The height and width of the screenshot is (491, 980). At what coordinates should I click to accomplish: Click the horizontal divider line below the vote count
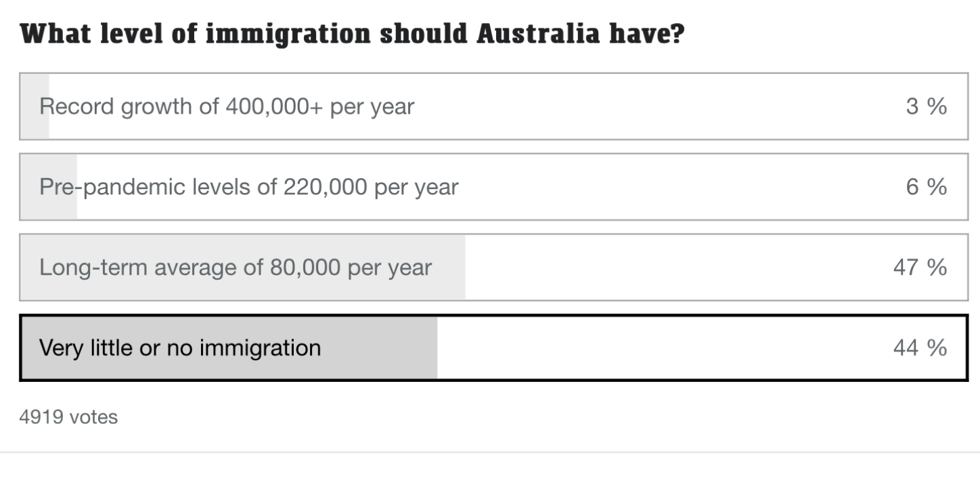(490, 452)
